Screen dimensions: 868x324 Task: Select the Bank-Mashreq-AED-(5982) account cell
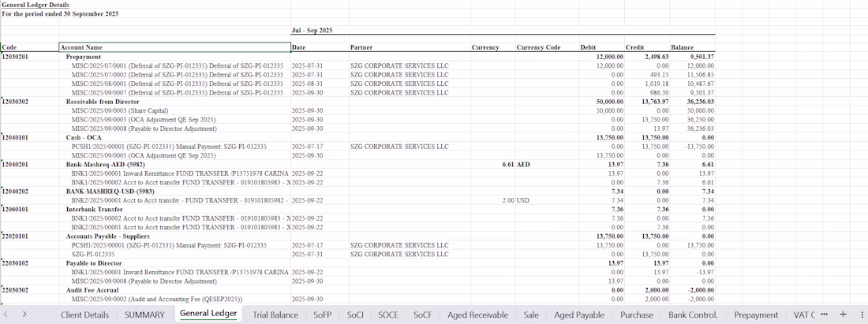point(174,164)
